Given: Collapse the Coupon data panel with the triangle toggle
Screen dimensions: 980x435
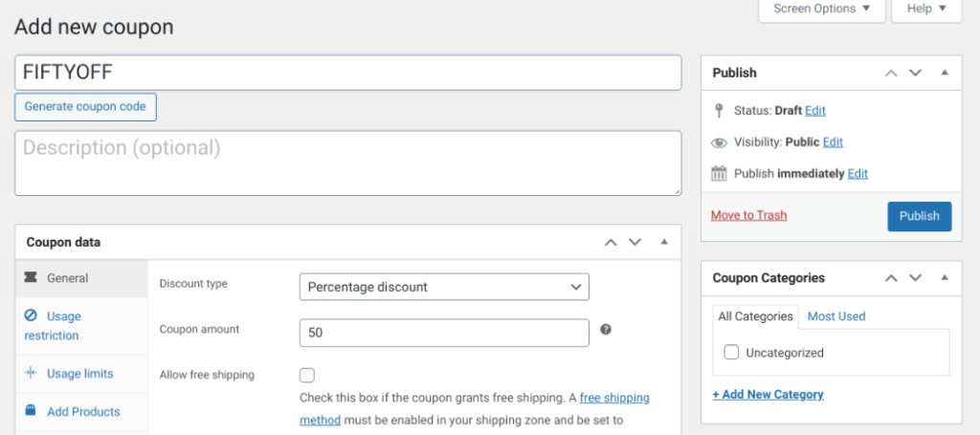Looking at the screenshot, I should tap(664, 242).
